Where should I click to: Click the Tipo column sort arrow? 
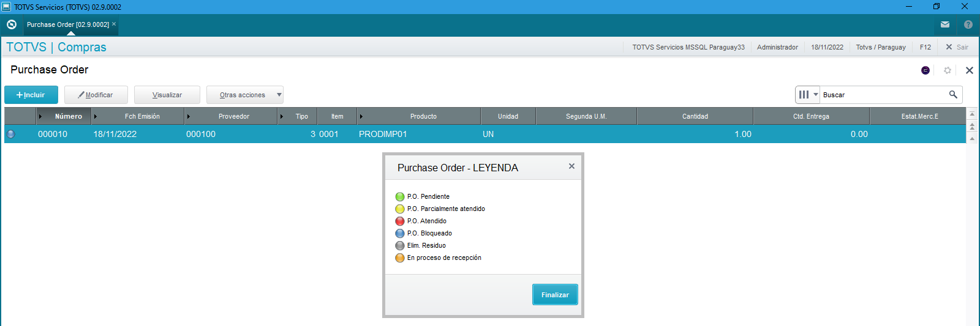[x=282, y=116]
